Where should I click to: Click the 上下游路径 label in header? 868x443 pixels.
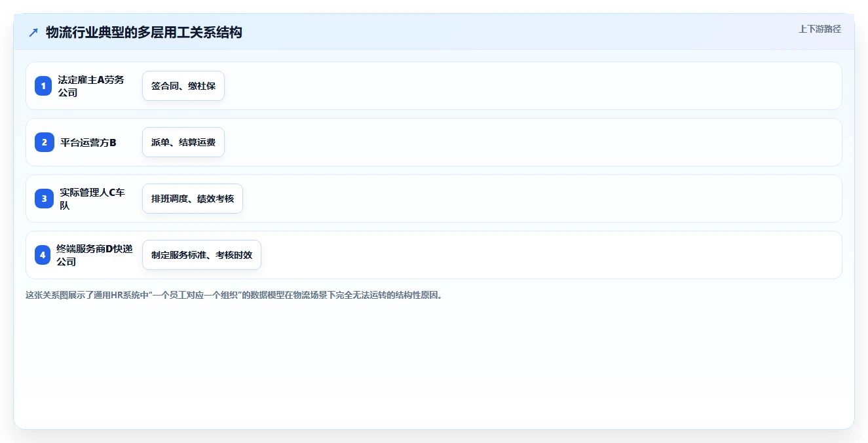[x=820, y=29]
